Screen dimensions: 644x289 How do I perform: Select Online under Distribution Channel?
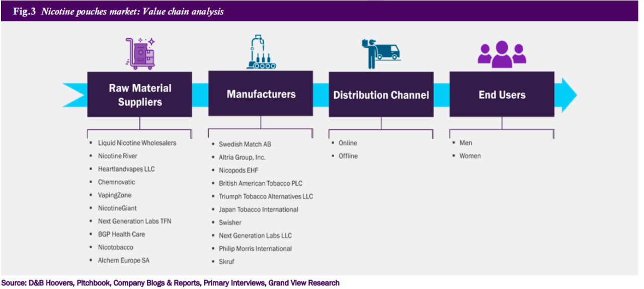tap(348, 143)
